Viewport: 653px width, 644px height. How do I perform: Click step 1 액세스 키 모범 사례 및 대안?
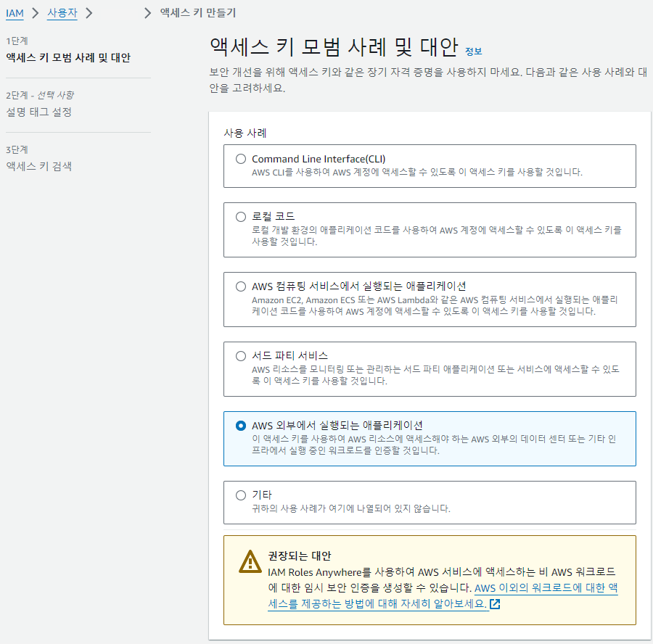tap(68, 57)
